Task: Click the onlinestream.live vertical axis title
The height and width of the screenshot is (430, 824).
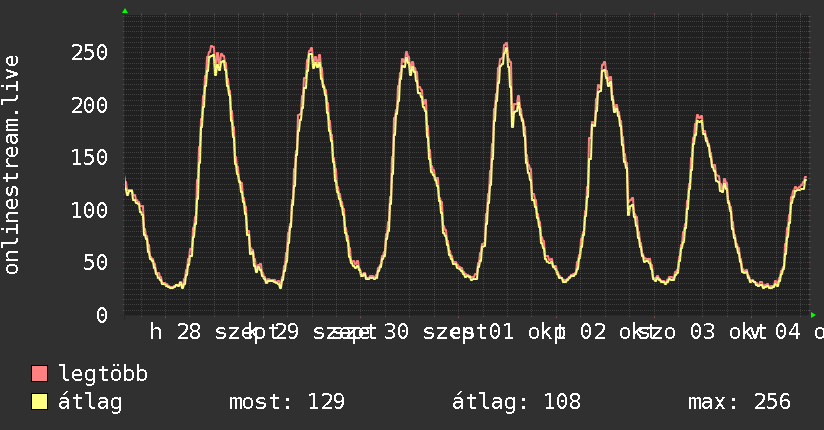Action: [x=11, y=165]
